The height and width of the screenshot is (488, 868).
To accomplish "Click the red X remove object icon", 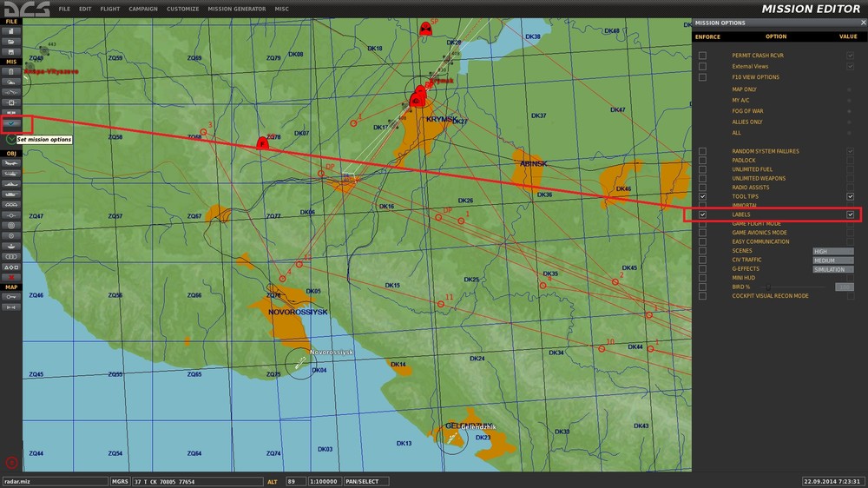I will click(11, 277).
